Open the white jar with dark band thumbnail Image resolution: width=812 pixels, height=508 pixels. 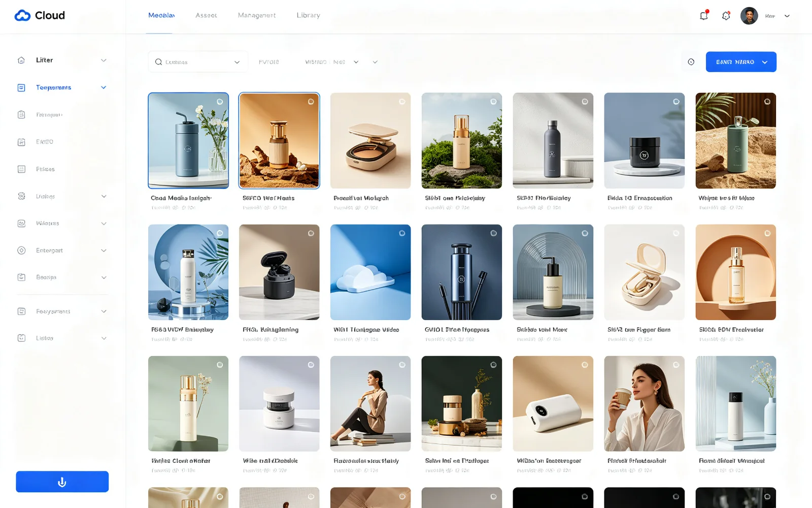(x=279, y=404)
